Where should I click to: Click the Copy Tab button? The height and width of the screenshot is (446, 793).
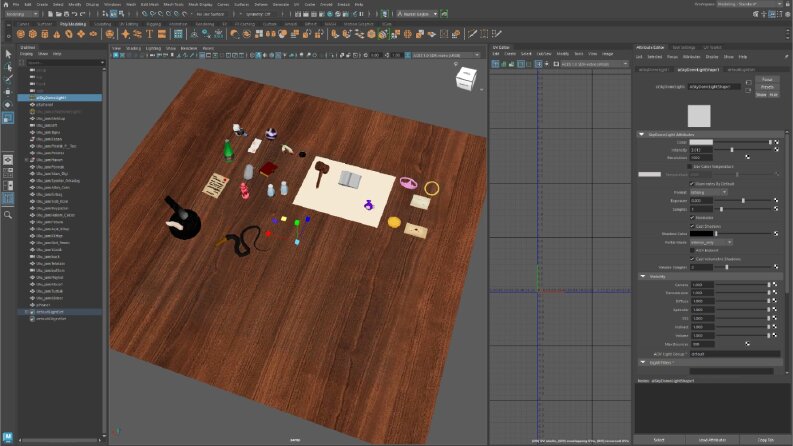tap(765, 440)
